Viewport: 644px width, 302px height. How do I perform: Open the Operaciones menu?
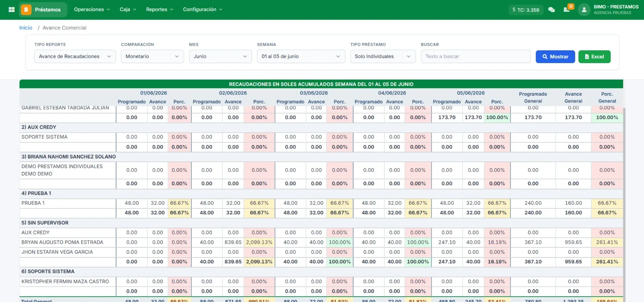click(92, 10)
